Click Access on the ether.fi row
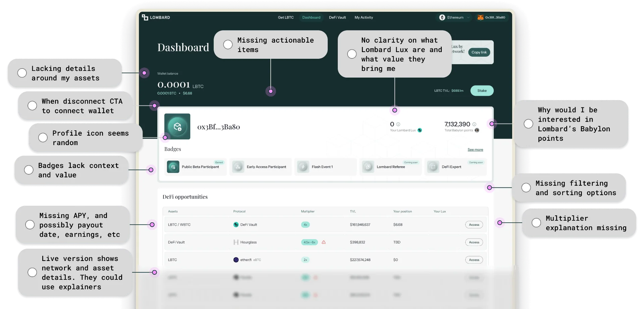Screen dimensions: 644x309 pyautogui.click(x=474, y=260)
